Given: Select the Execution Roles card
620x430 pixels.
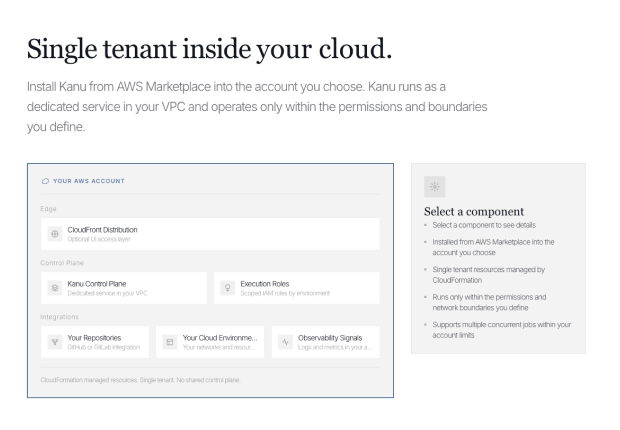Looking at the screenshot, I should (297, 288).
